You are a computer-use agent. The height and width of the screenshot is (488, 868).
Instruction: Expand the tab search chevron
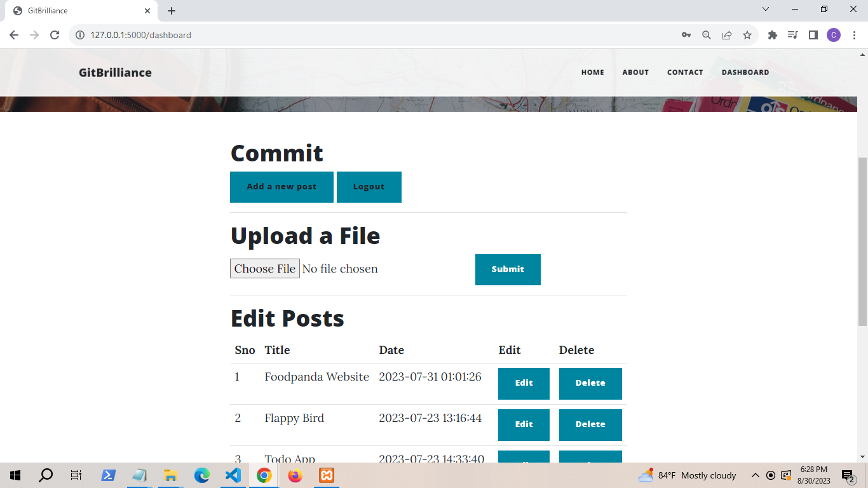tap(766, 10)
